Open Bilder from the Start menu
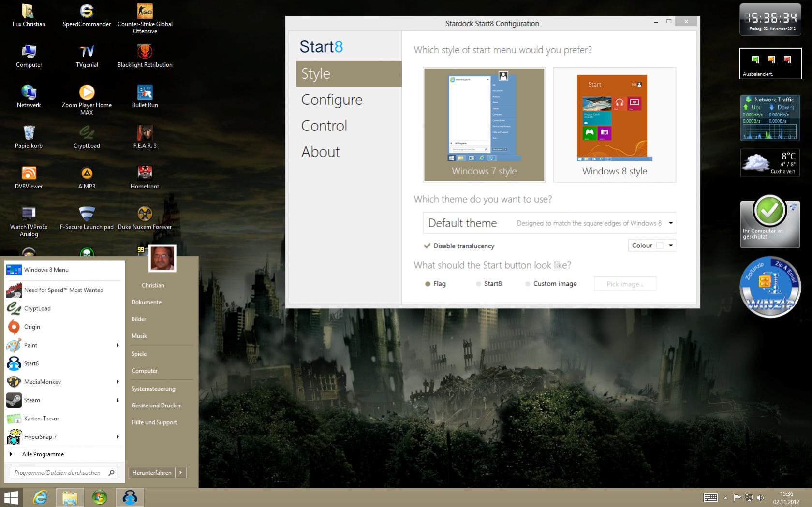The width and height of the screenshot is (812, 507). click(139, 319)
